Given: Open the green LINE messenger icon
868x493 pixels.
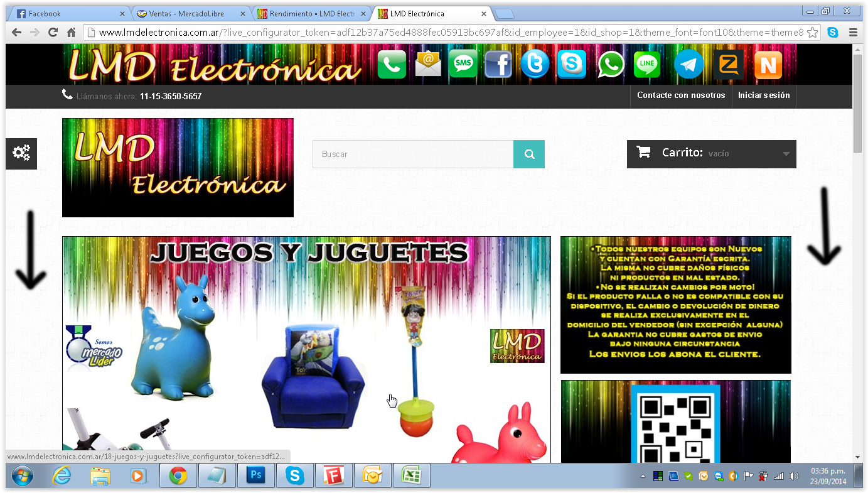Looking at the screenshot, I should click(647, 65).
